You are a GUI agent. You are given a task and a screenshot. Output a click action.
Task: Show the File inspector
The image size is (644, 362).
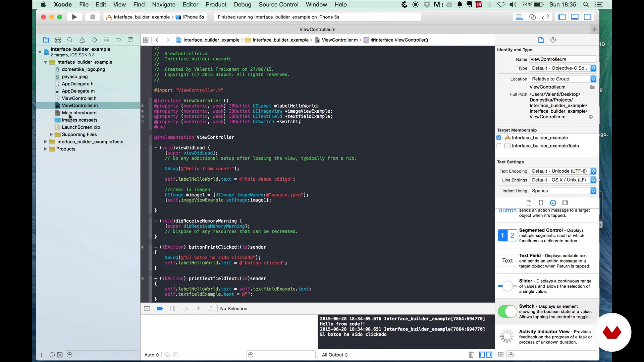coord(541,40)
